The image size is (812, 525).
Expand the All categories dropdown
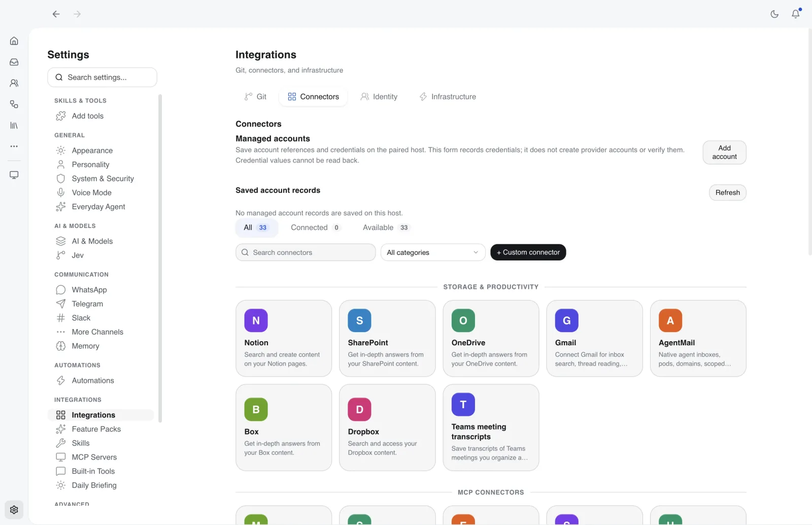(x=433, y=252)
